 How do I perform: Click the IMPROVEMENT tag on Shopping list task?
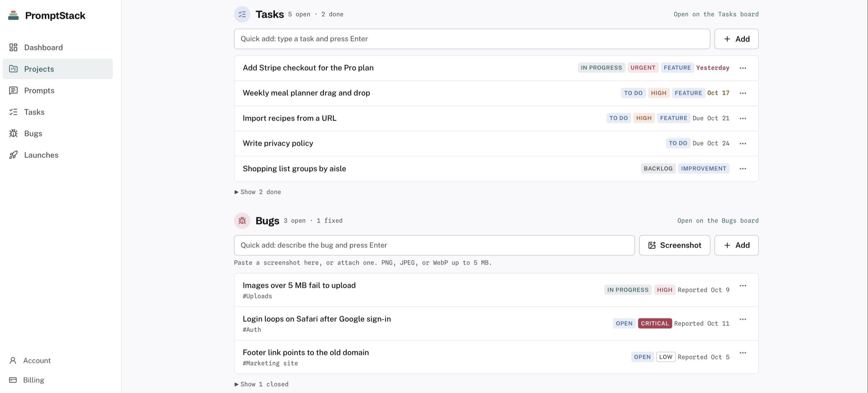pos(703,169)
